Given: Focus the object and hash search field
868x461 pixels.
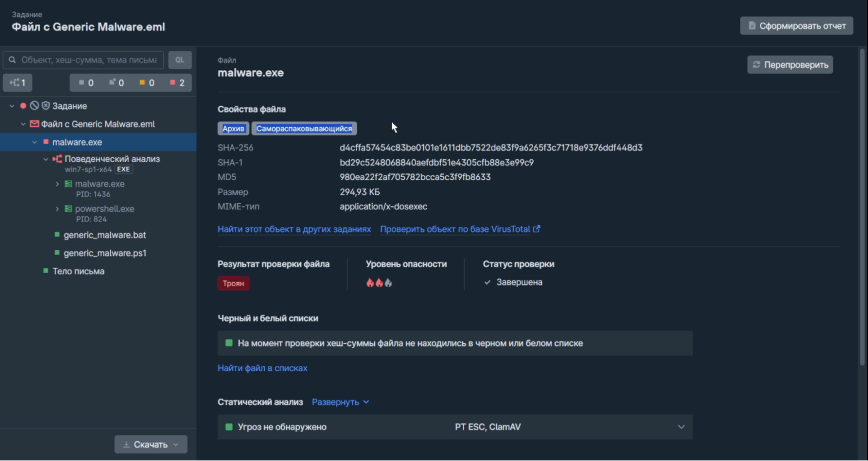Looking at the screenshot, I should [x=89, y=60].
